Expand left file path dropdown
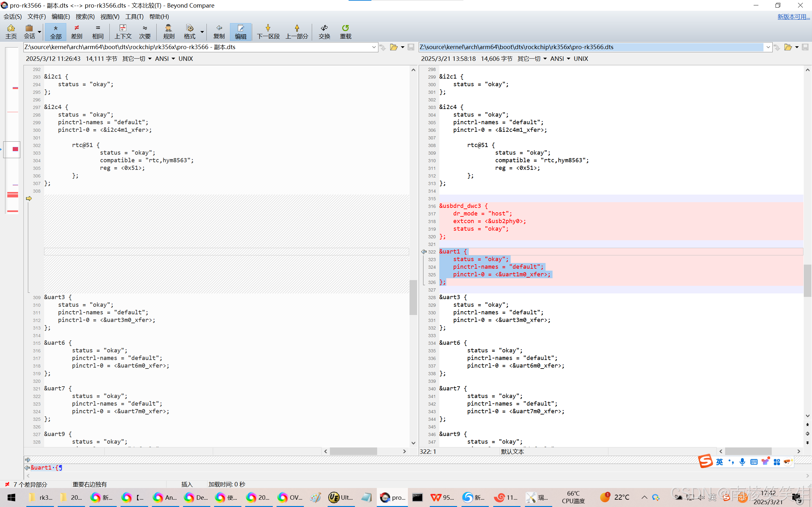Image resolution: width=812 pixels, height=507 pixels. (374, 47)
